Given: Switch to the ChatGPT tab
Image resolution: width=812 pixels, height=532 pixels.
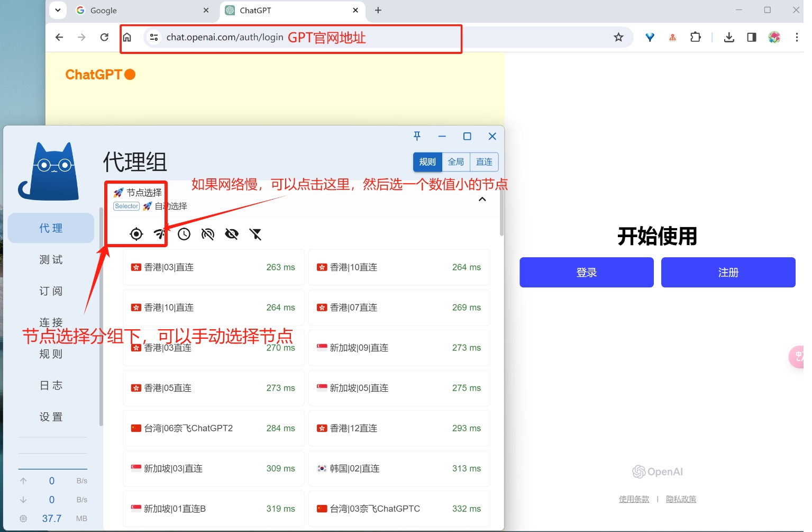Looking at the screenshot, I should coord(293,11).
